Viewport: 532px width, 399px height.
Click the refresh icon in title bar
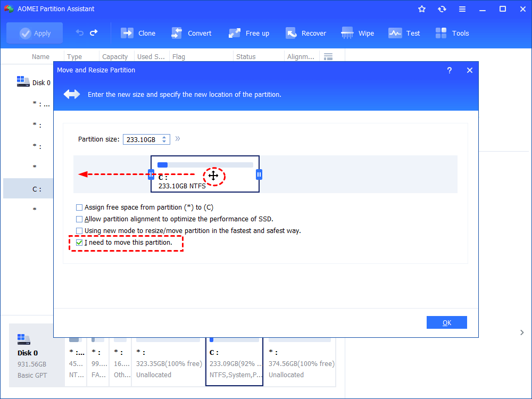pos(442,9)
